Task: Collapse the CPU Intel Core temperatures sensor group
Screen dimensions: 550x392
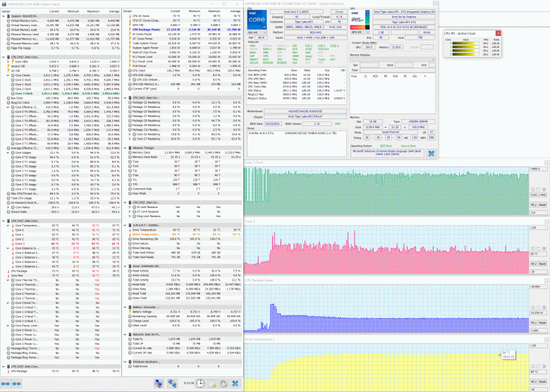Action: point(3,221)
